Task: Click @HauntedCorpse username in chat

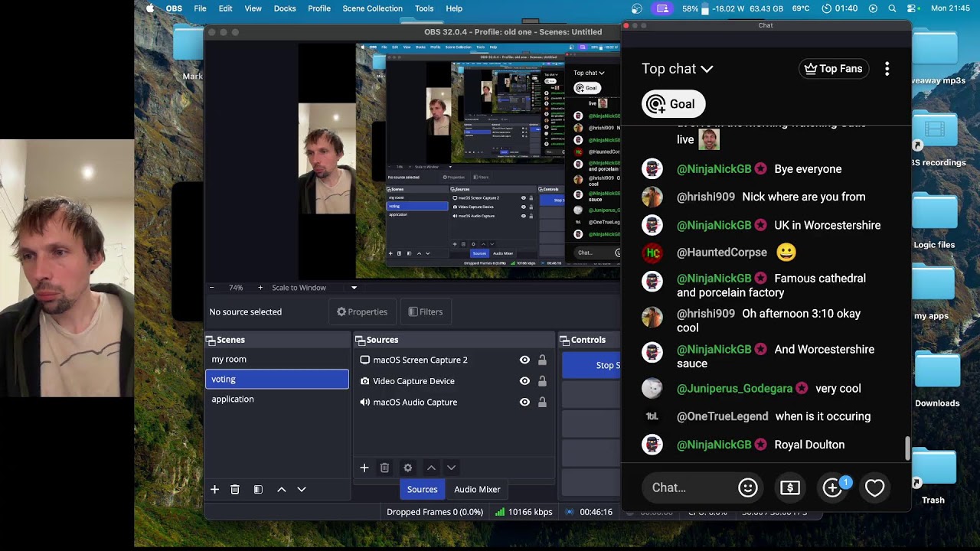Action: pyautogui.click(x=722, y=252)
